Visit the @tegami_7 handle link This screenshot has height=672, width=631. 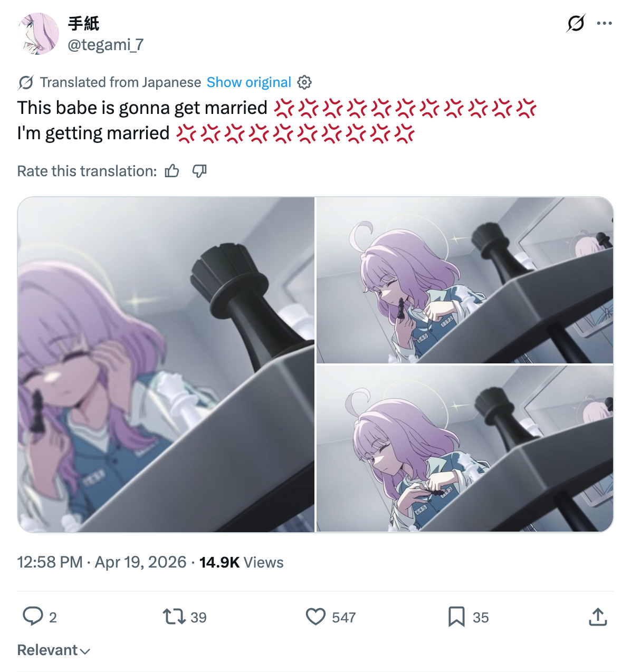tap(106, 45)
